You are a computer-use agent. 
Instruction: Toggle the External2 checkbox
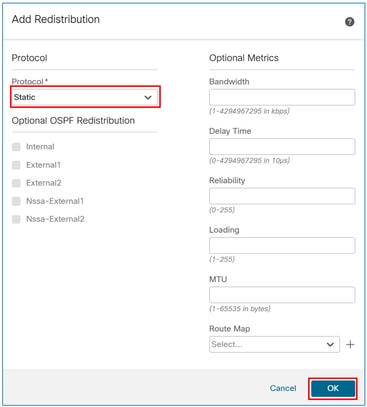(16, 183)
